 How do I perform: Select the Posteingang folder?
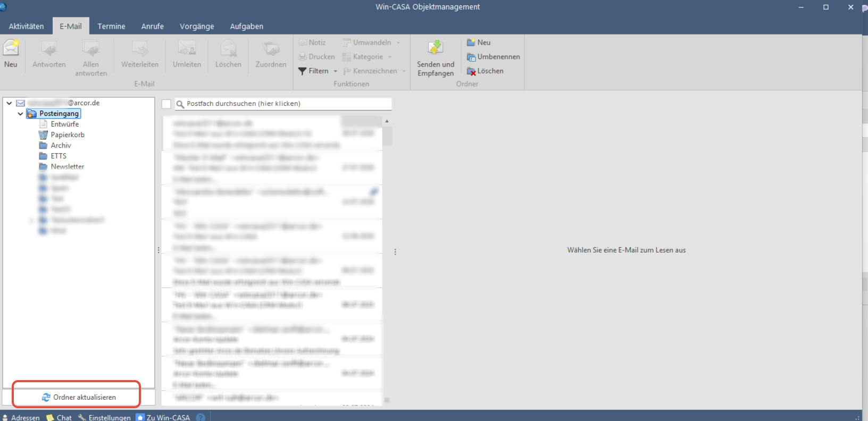click(x=54, y=114)
